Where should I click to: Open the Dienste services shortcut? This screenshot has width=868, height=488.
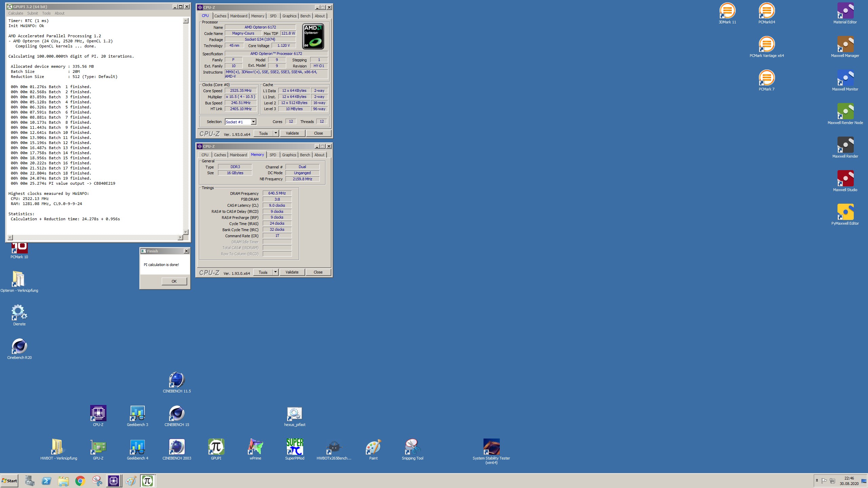pos(19,315)
